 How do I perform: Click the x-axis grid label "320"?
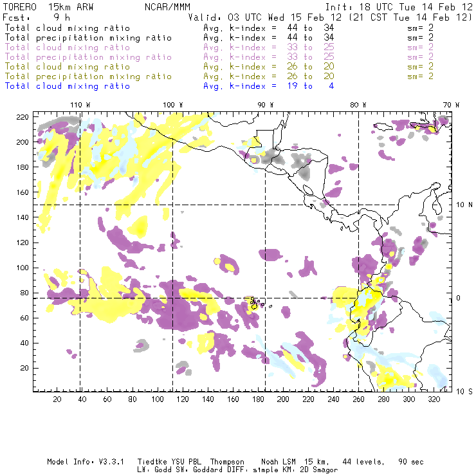(434, 399)
